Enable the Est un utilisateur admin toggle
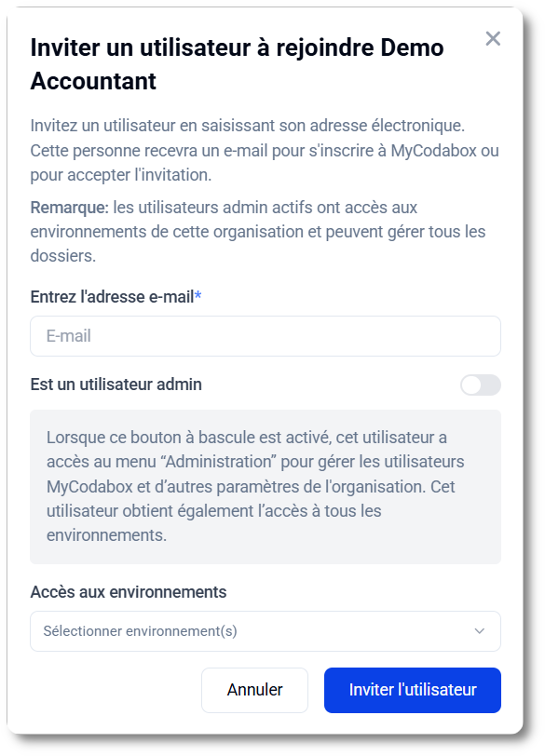 [x=480, y=385]
